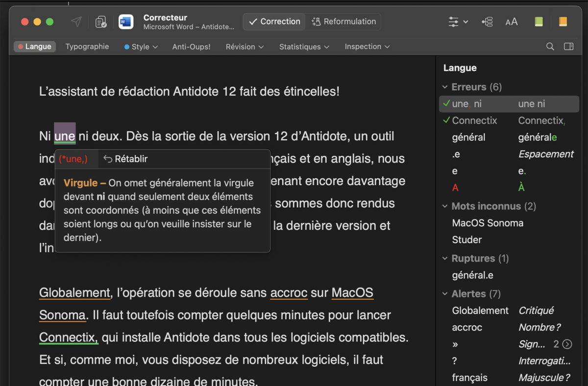Select the Anti-Oups! tab
The height and width of the screenshot is (386, 588).
coord(191,47)
